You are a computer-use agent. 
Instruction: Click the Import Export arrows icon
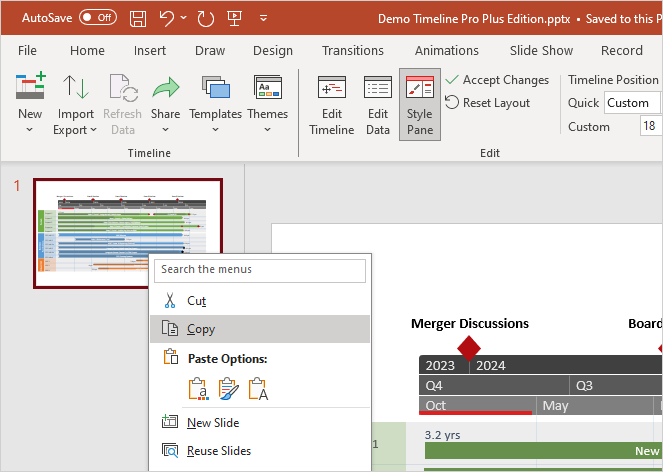click(x=76, y=87)
